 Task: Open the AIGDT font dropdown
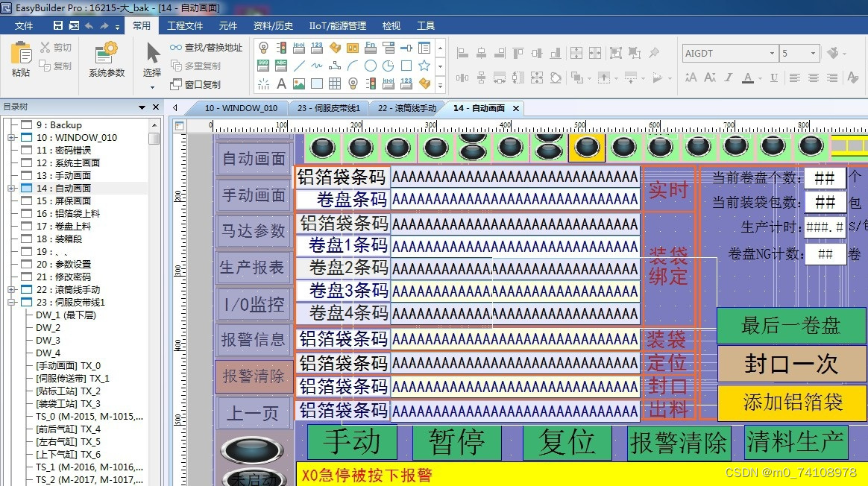773,53
